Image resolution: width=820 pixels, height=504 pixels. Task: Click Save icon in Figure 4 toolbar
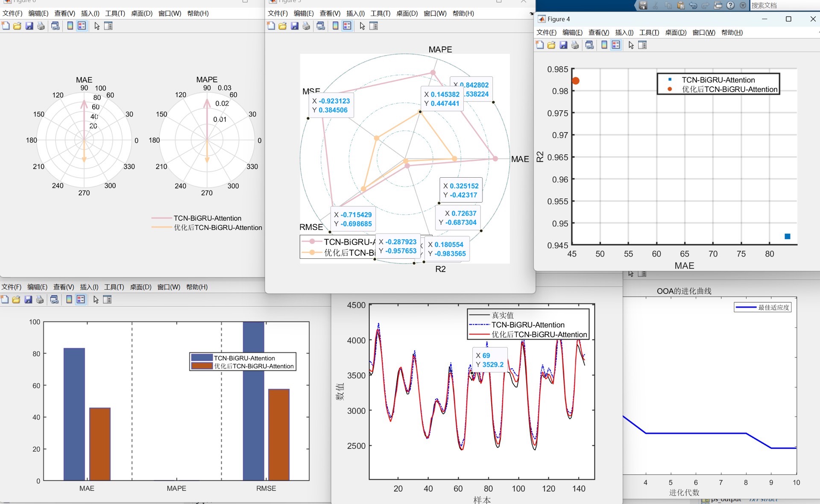(563, 45)
